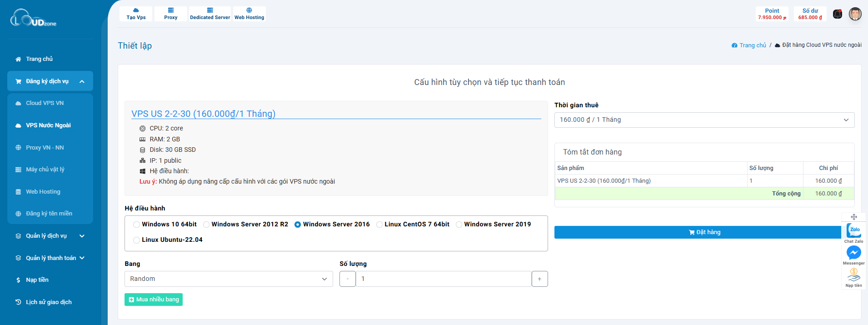
Task: Open the Thời gian thuê dropdown
Action: [x=704, y=120]
